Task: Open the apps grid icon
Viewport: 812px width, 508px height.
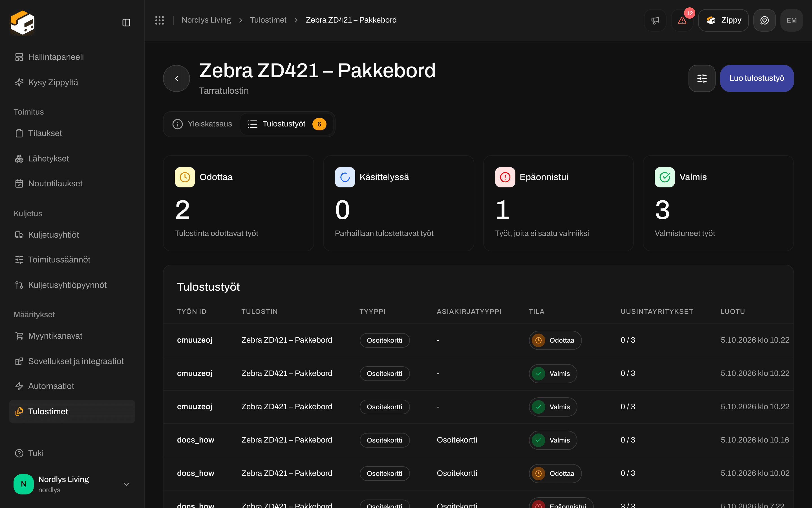Action: [x=160, y=20]
